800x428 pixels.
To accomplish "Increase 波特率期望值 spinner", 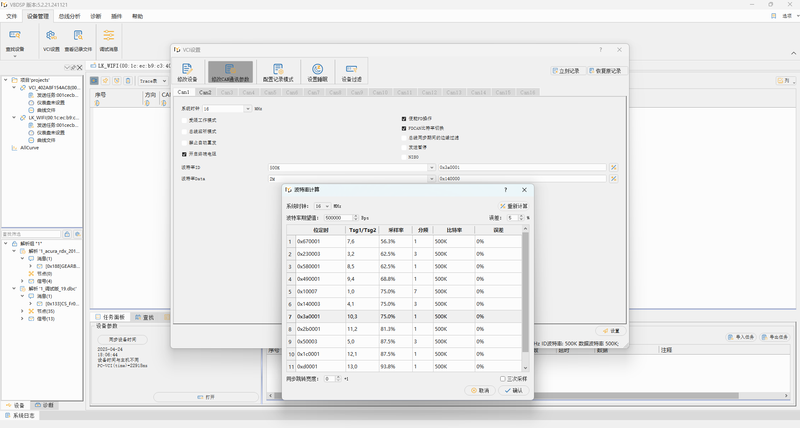I will [x=356, y=216].
